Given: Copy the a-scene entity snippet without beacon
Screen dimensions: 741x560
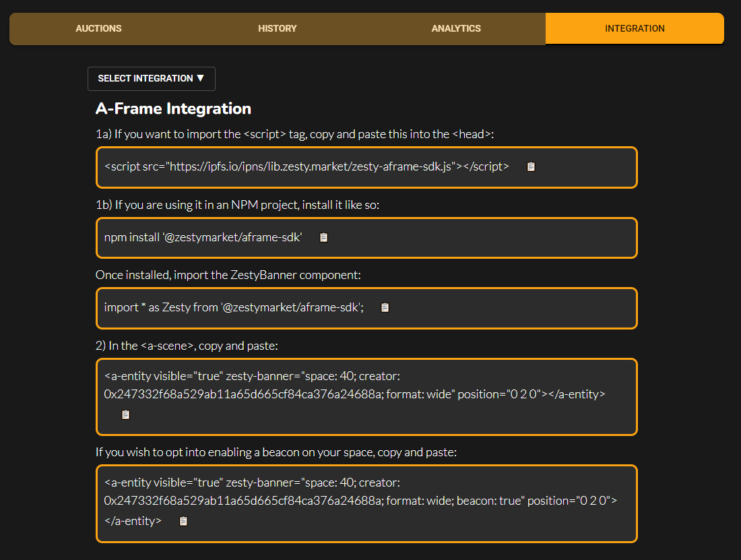Looking at the screenshot, I should pos(126,414).
